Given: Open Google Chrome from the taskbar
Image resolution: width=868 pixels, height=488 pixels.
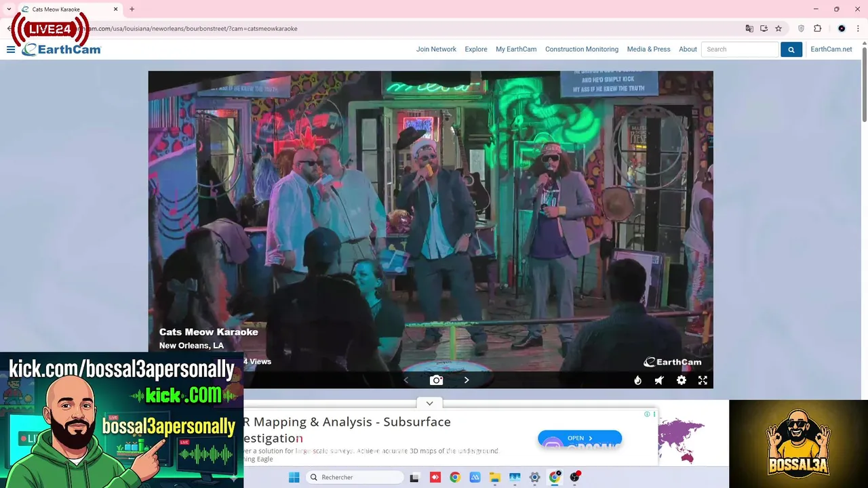Looking at the screenshot, I should pyautogui.click(x=455, y=477).
